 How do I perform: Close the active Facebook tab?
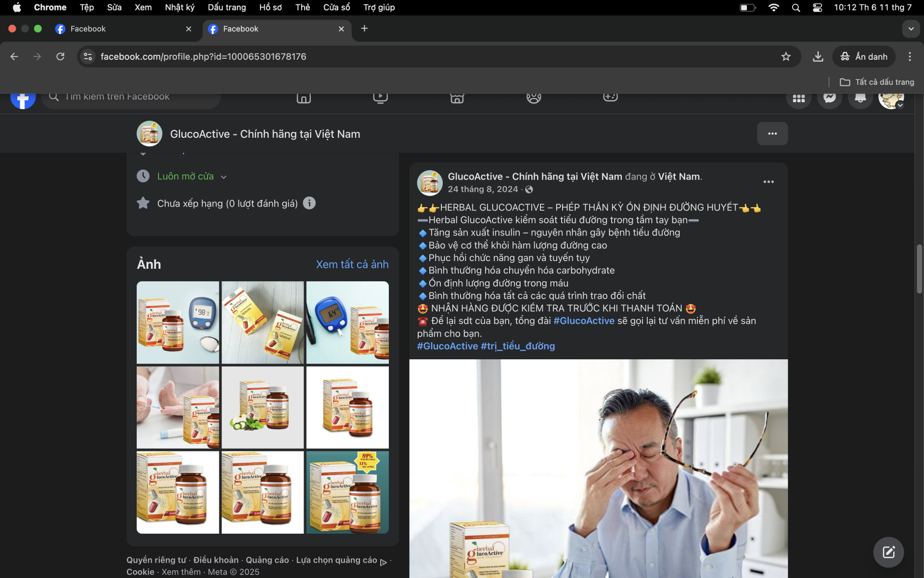tap(341, 29)
